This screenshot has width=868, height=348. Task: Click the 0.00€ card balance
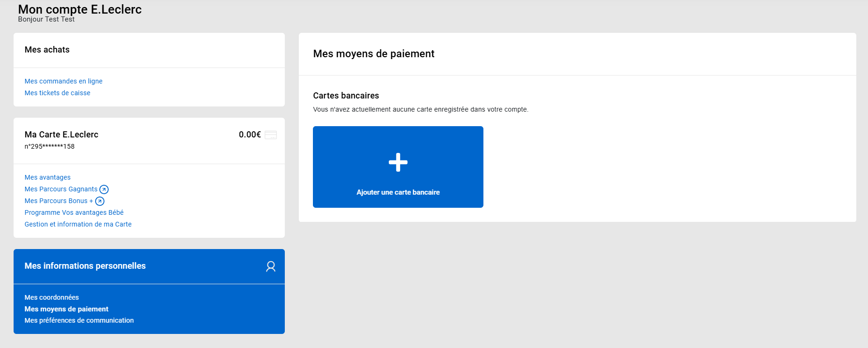[250, 135]
